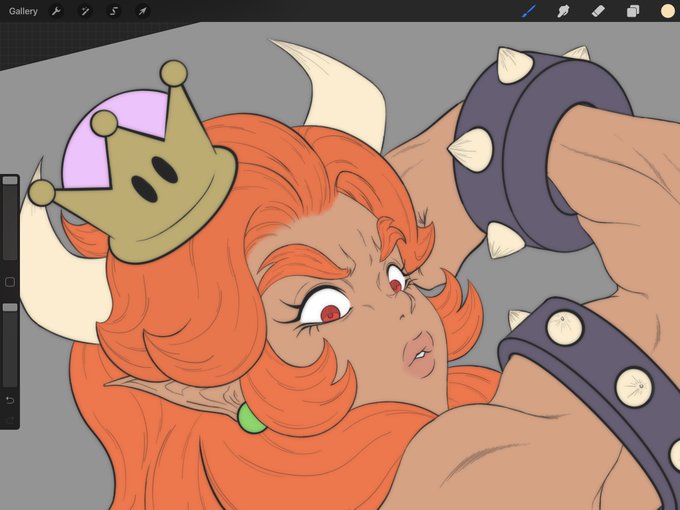Redo action with the lower sidebar arrow
Image resolution: width=680 pixels, height=510 pixels.
point(10,420)
